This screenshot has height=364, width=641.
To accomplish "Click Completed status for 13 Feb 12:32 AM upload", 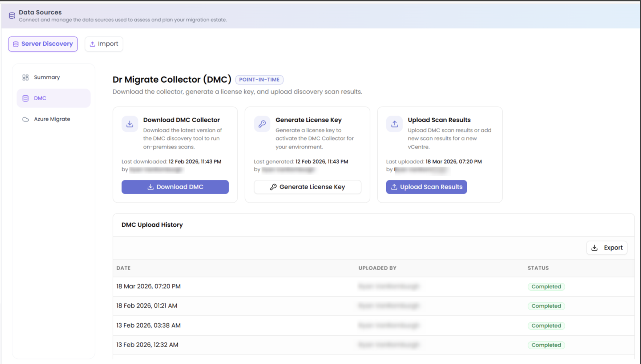I will pos(546,345).
